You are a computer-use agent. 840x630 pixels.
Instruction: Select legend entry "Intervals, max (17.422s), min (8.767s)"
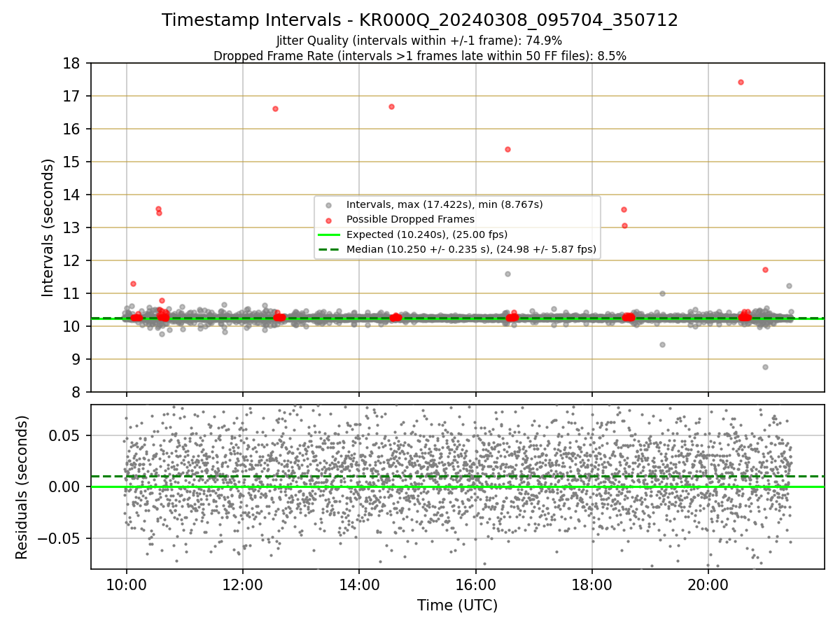(x=444, y=204)
